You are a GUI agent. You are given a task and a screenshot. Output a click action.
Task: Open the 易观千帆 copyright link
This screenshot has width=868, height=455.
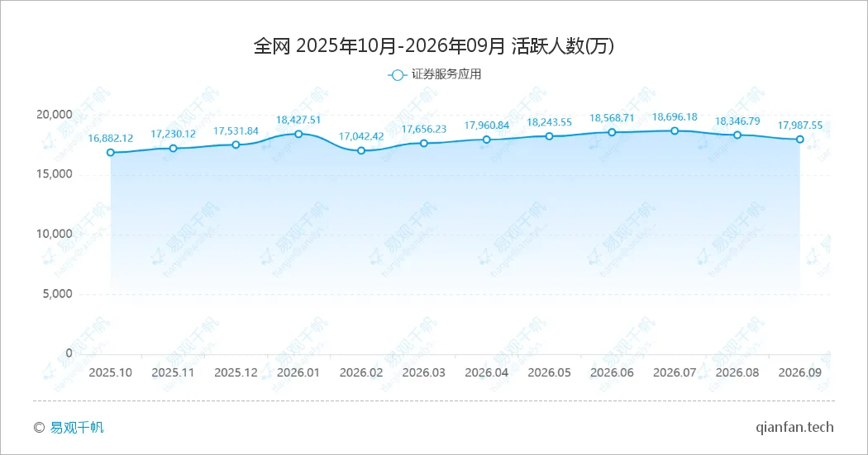[x=76, y=428]
